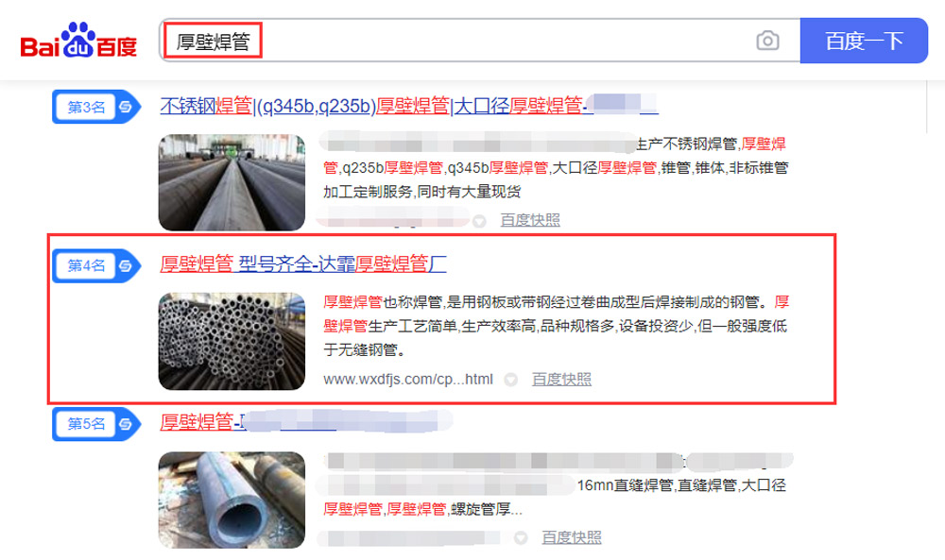The image size is (945, 560).
Task: Open 百度快照 next to wxdfjs.com
Action: coord(561,380)
